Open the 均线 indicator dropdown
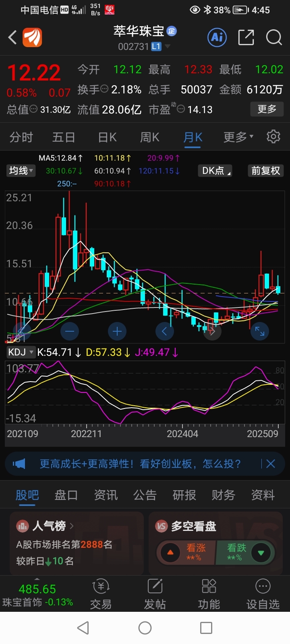The width and height of the screenshot is (290, 644). (21, 171)
